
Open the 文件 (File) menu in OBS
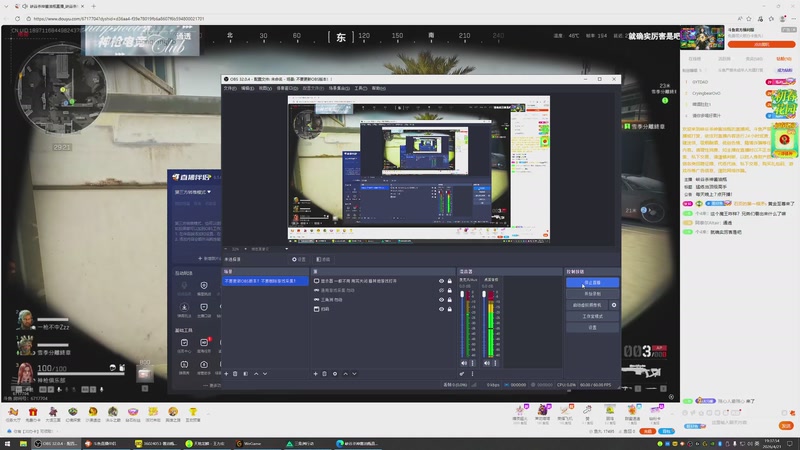click(x=230, y=88)
